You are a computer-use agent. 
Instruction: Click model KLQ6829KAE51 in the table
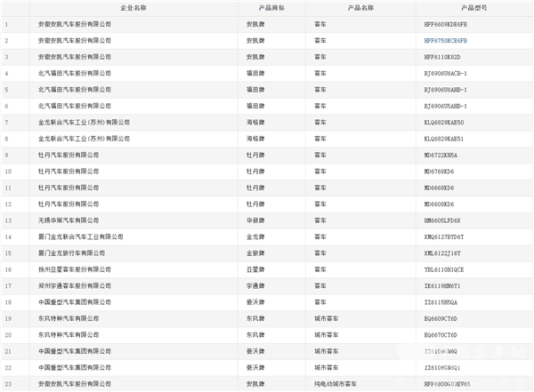444,138
